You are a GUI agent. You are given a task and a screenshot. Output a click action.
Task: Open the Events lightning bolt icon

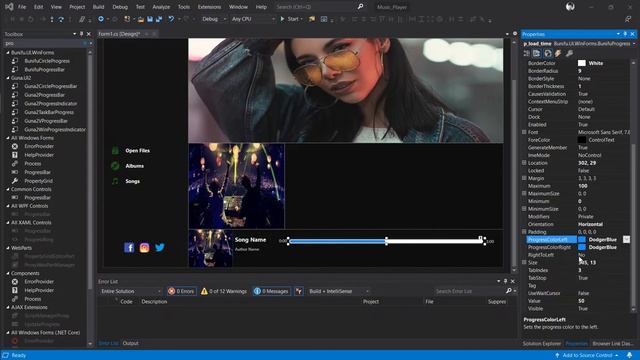(x=558, y=53)
